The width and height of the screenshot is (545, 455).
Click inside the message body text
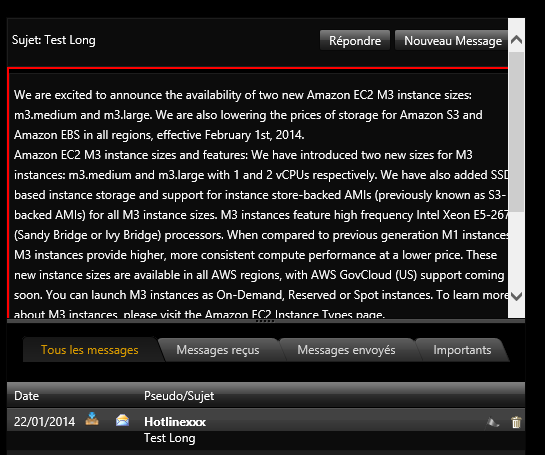(257, 195)
